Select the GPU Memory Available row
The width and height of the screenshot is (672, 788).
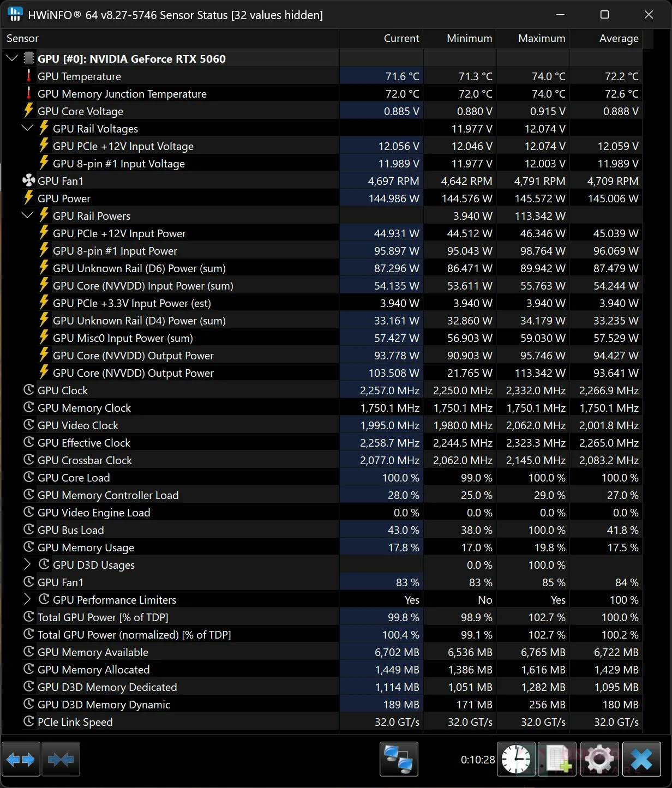pos(322,652)
